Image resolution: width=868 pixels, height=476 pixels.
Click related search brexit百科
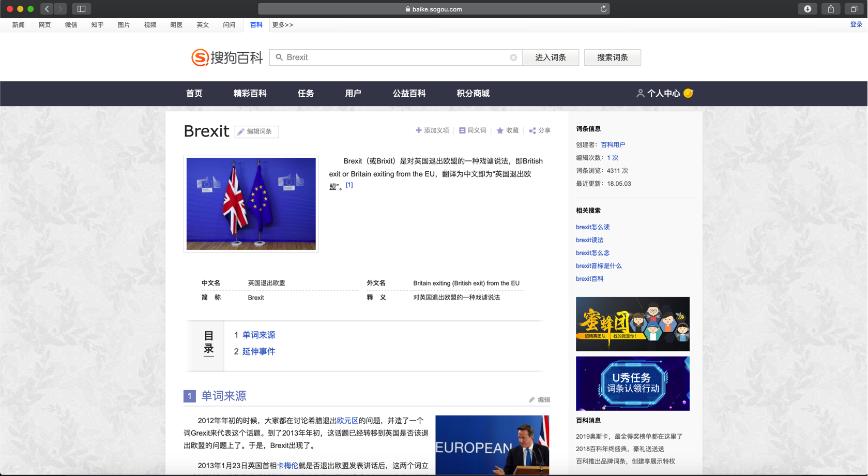pos(590,279)
